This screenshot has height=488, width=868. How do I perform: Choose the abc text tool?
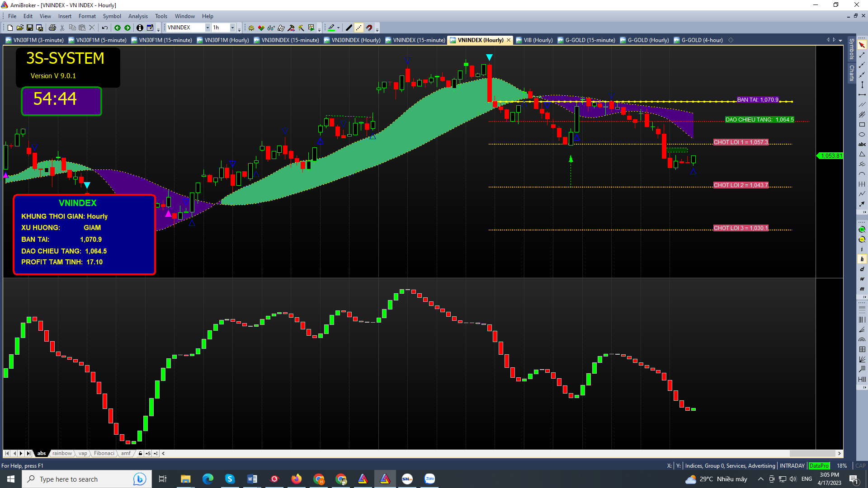862,145
